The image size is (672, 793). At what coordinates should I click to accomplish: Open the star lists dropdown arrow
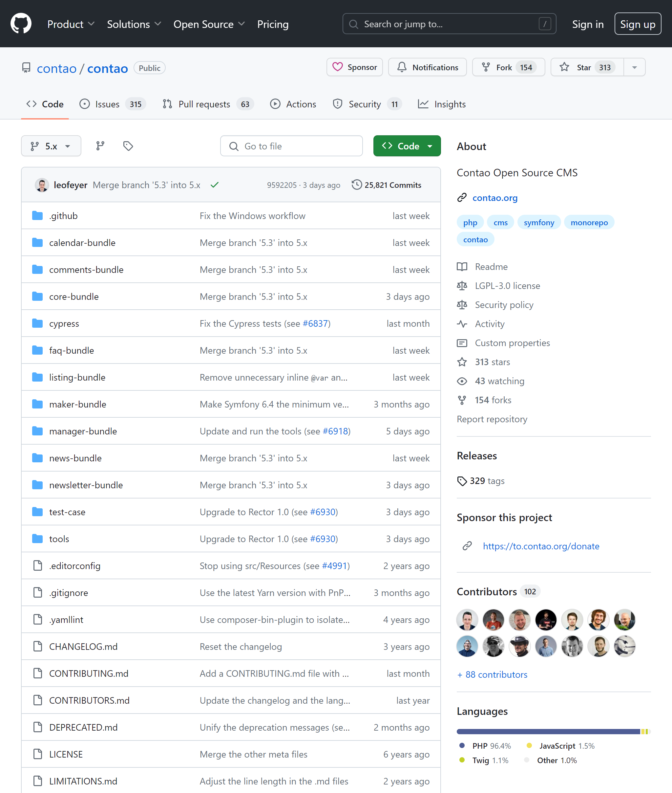pyautogui.click(x=634, y=68)
